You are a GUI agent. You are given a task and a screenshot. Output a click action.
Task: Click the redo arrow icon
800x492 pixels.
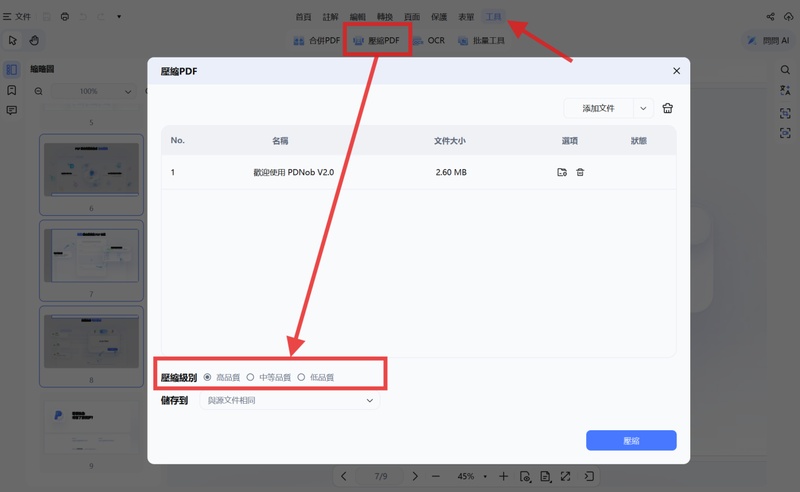coord(101,17)
